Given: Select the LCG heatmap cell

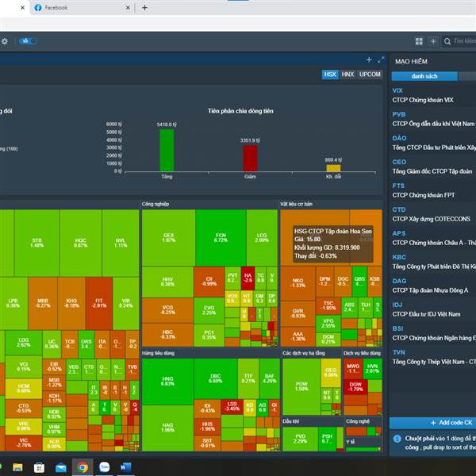Looking at the screenshot, I should pyautogui.click(x=262, y=238).
